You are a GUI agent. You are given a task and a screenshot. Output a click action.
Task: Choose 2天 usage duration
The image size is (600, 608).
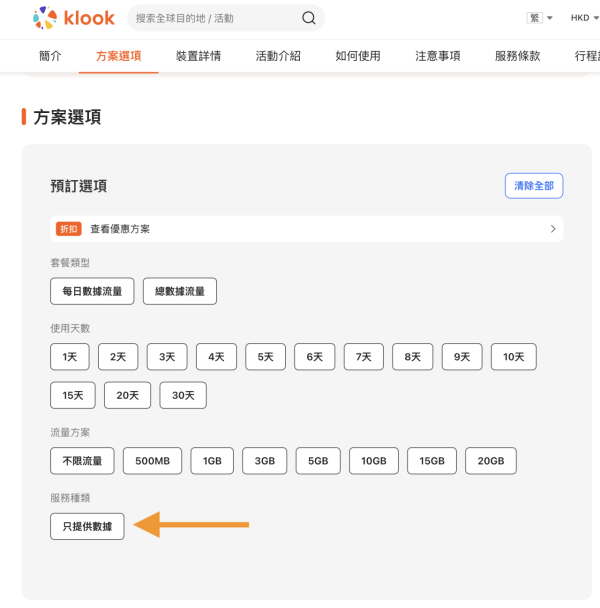pyautogui.click(x=118, y=357)
